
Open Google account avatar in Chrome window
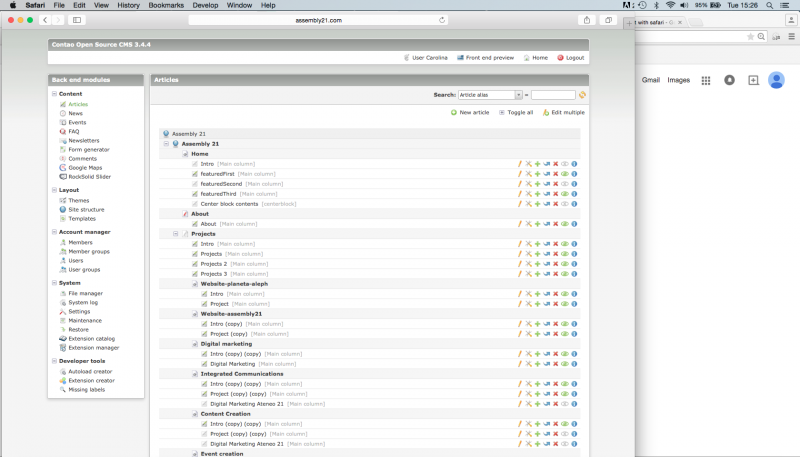(x=777, y=80)
